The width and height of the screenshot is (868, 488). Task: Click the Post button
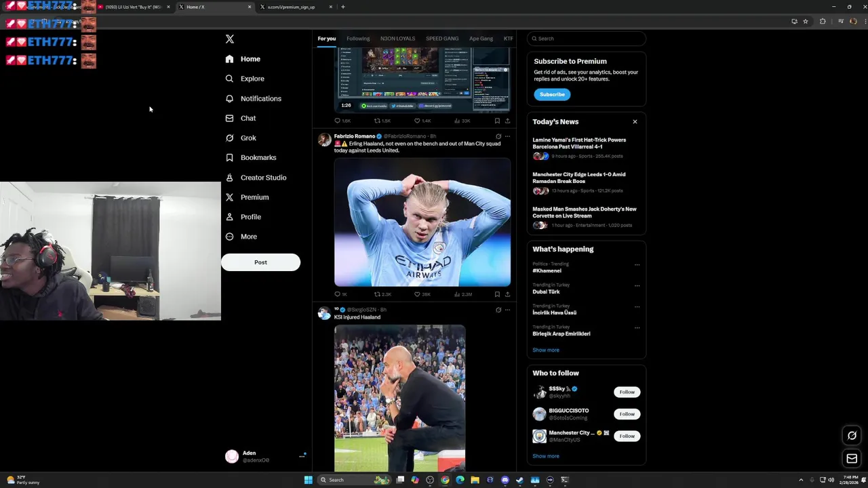(x=260, y=262)
